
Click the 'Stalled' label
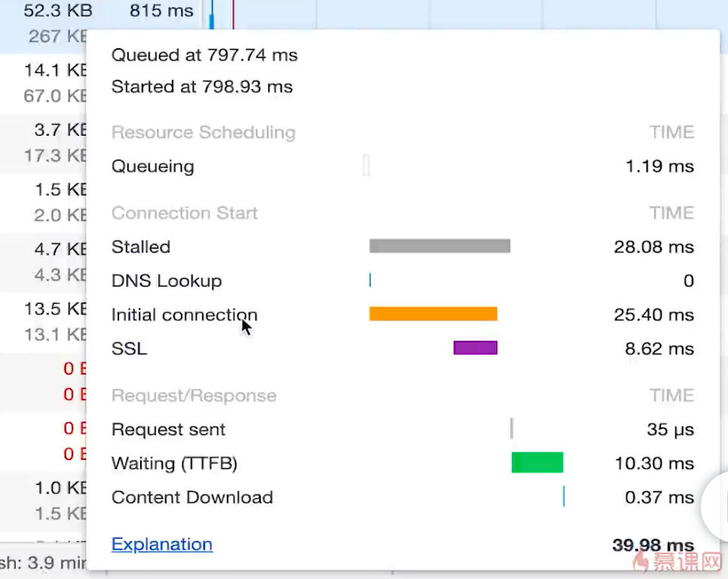coord(141,247)
